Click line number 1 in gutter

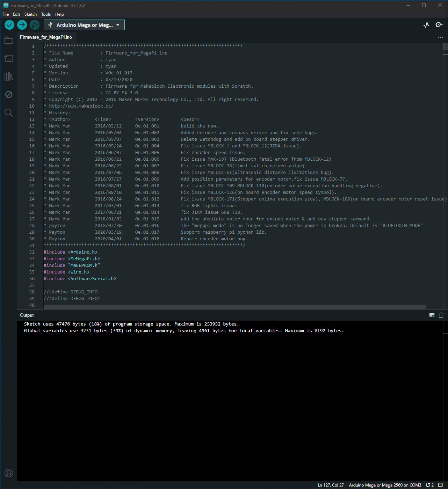(33, 46)
